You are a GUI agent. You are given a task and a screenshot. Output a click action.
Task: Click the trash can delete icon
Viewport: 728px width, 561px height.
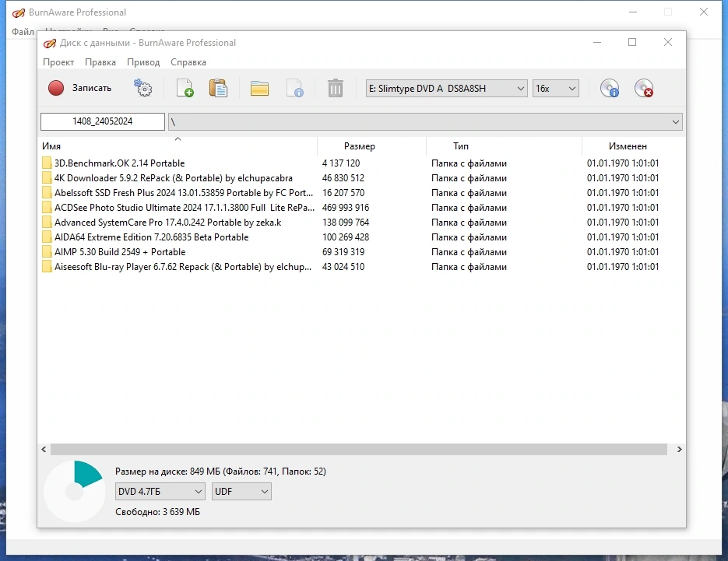[336, 88]
